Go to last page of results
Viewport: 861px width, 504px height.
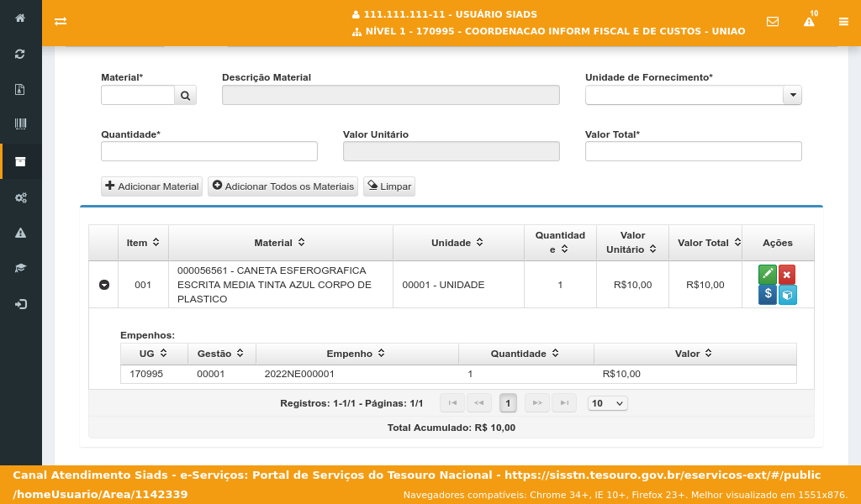(564, 403)
